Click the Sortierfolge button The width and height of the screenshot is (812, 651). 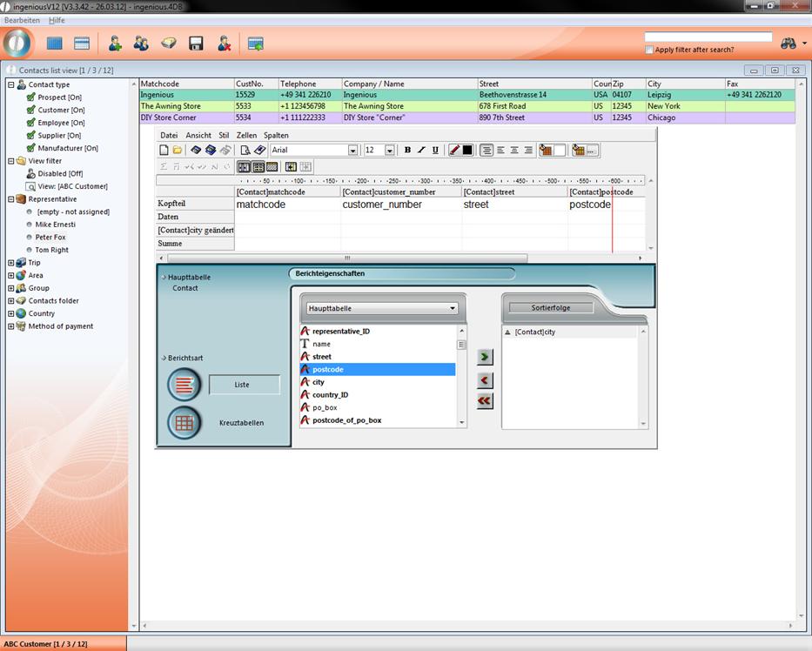550,308
